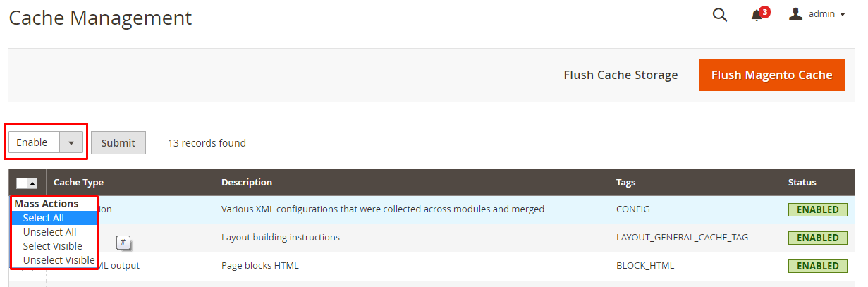Screen dimensions: 868x287
Task: Choose Select Visible from Mass Actions
Action: [54, 246]
